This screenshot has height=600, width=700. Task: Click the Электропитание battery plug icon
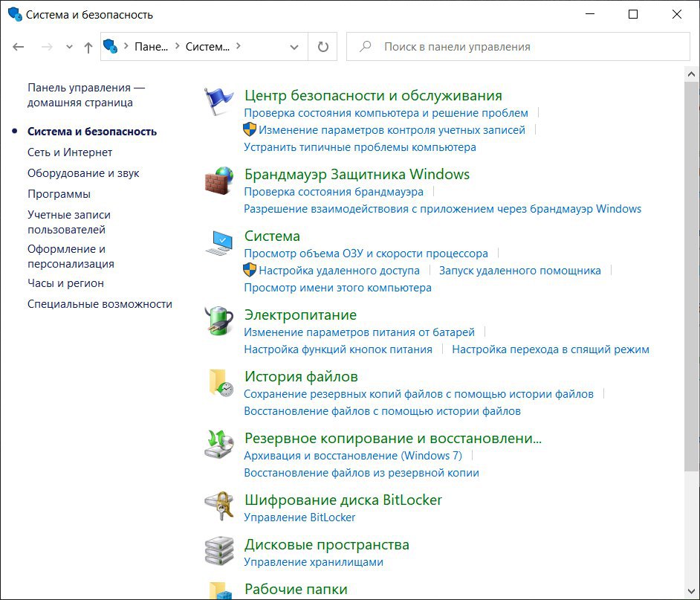pos(218,320)
